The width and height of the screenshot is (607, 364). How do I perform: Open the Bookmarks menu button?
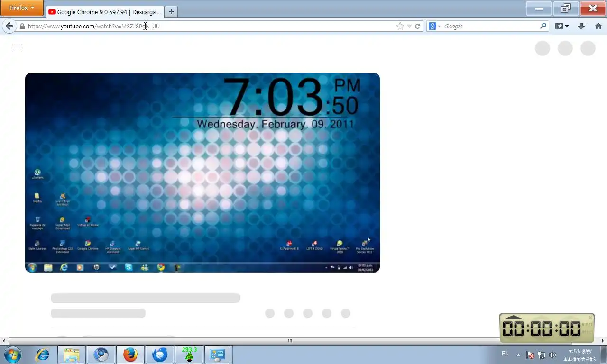[562, 27]
